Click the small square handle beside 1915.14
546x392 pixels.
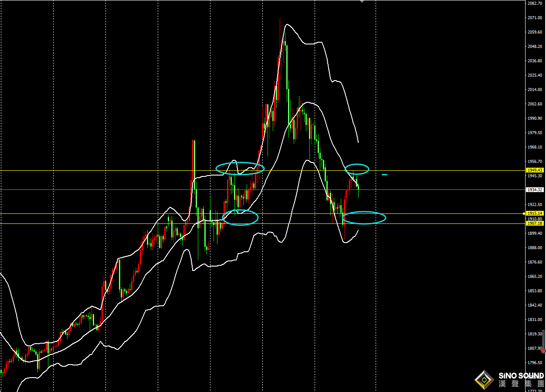[524, 213]
